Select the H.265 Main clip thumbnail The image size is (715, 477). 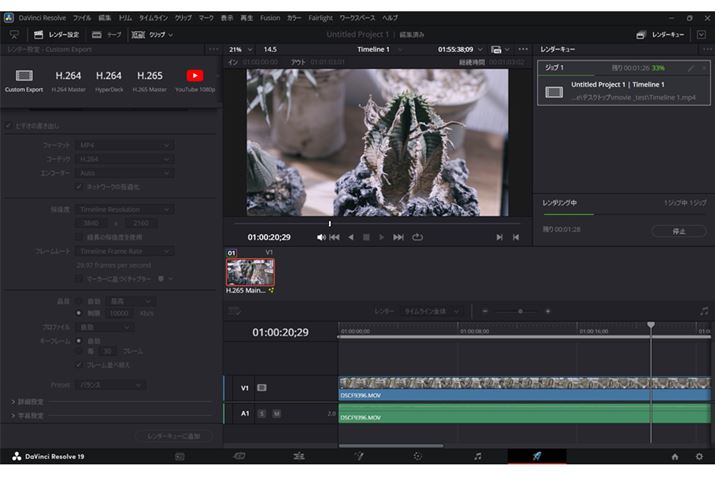(250, 272)
